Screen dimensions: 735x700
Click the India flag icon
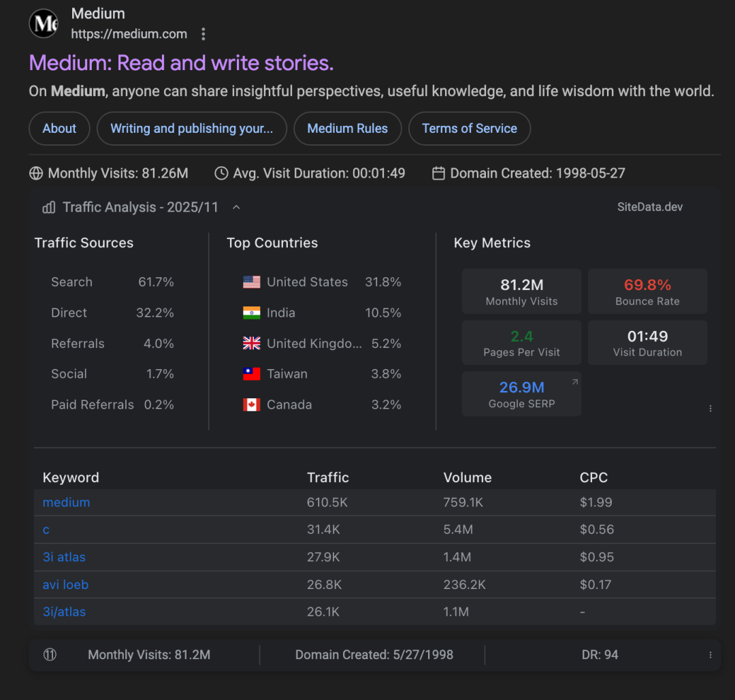[x=252, y=313]
